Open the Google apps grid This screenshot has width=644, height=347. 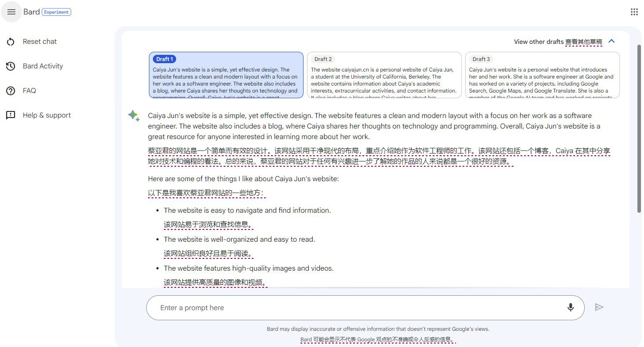click(x=634, y=12)
